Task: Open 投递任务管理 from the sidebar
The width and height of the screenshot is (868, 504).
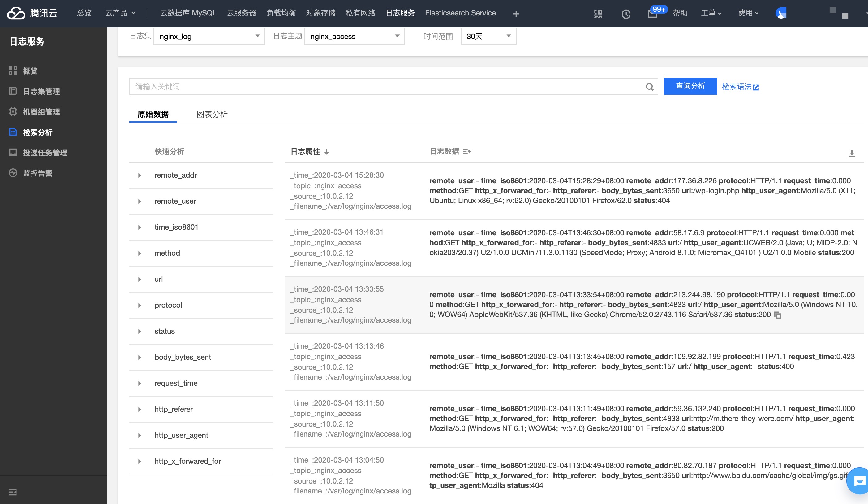Action: (x=45, y=153)
